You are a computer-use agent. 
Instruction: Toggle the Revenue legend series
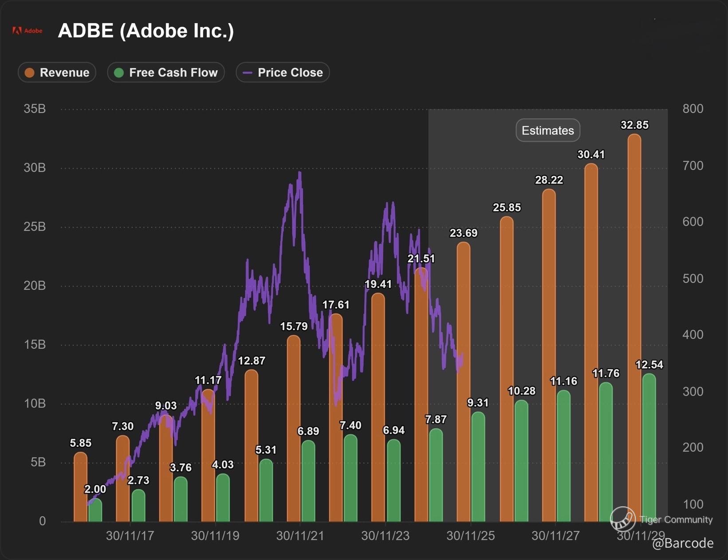tap(57, 72)
